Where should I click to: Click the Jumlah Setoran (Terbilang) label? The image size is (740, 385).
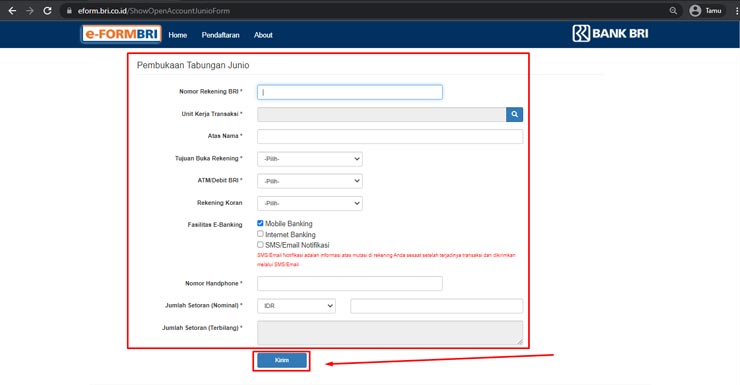click(202, 327)
